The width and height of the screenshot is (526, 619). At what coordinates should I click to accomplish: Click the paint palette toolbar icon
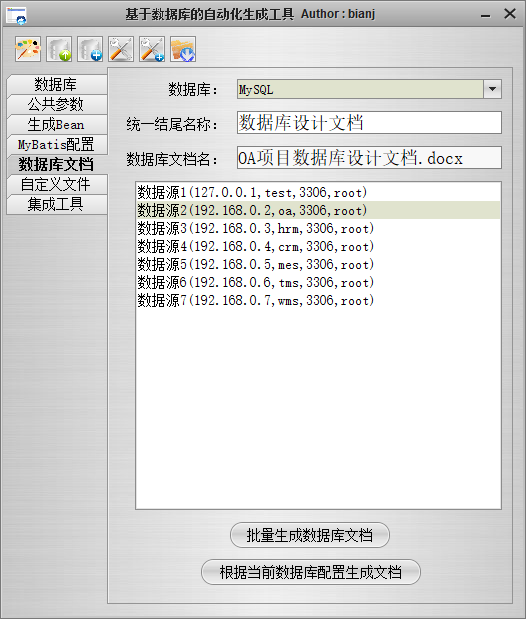tap(28, 49)
